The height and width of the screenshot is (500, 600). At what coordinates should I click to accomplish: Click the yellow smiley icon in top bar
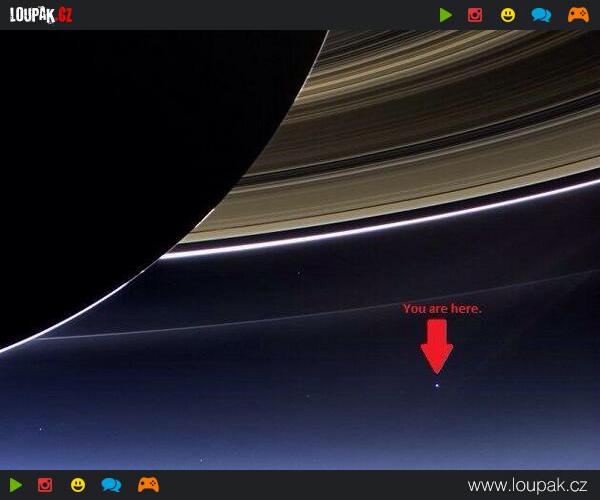(508, 15)
